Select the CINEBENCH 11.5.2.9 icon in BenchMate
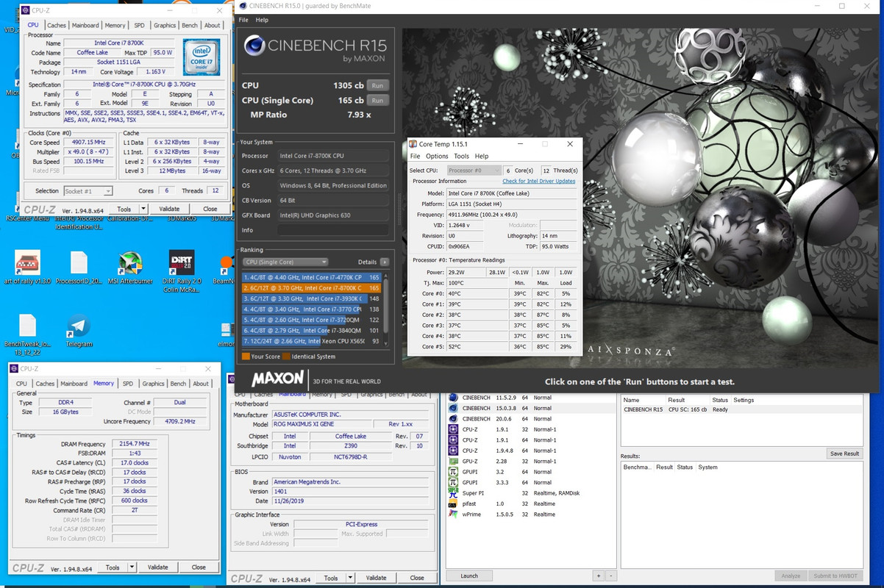Image resolution: width=884 pixels, height=588 pixels. pos(453,398)
